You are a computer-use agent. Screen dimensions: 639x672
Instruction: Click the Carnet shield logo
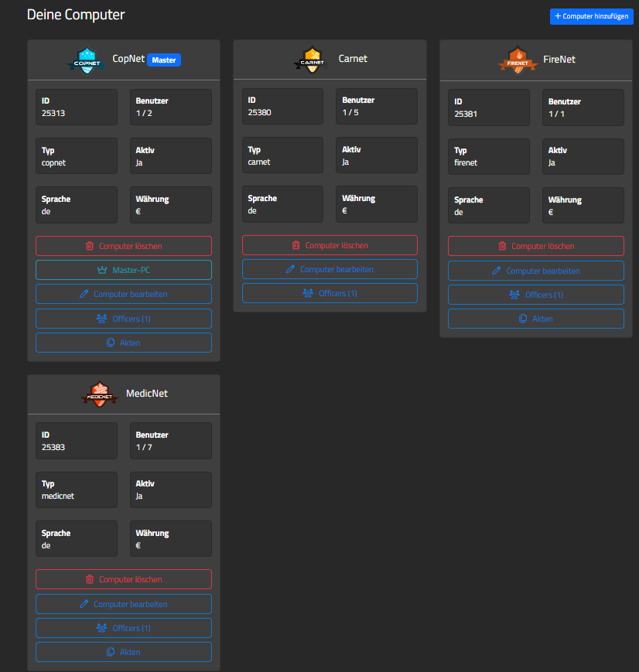pos(313,59)
